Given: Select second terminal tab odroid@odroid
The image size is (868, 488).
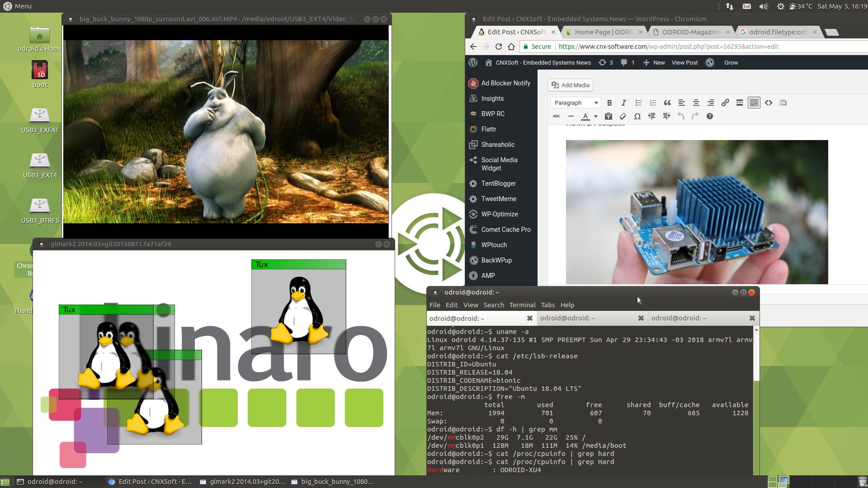Looking at the screenshot, I should 593,319.
